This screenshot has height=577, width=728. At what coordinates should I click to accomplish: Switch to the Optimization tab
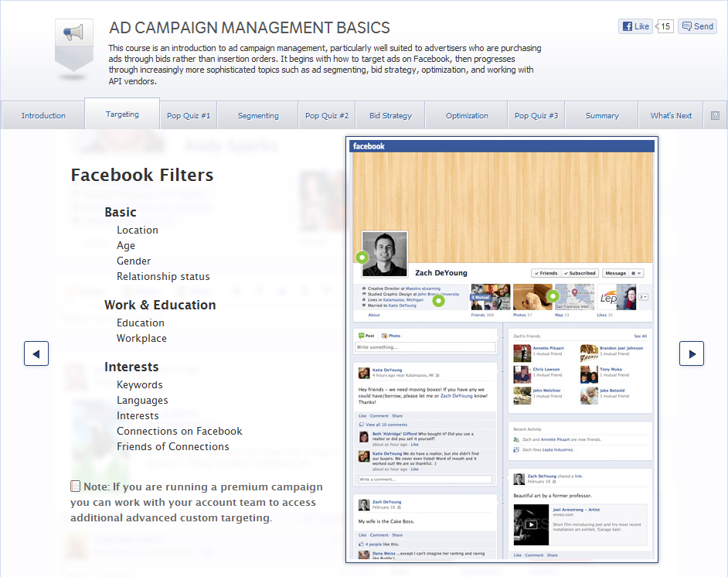[x=467, y=115]
